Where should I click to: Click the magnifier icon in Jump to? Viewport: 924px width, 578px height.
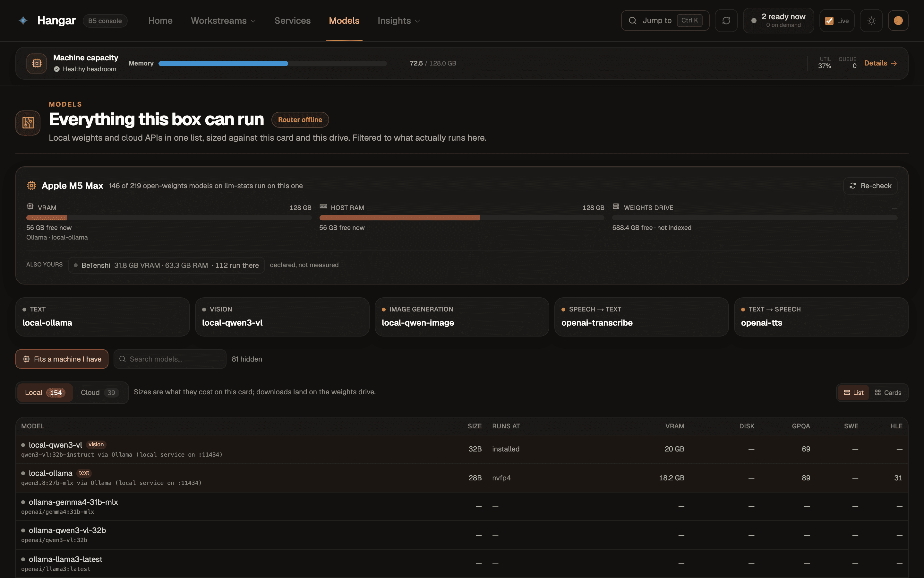pyautogui.click(x=633, y=21)
